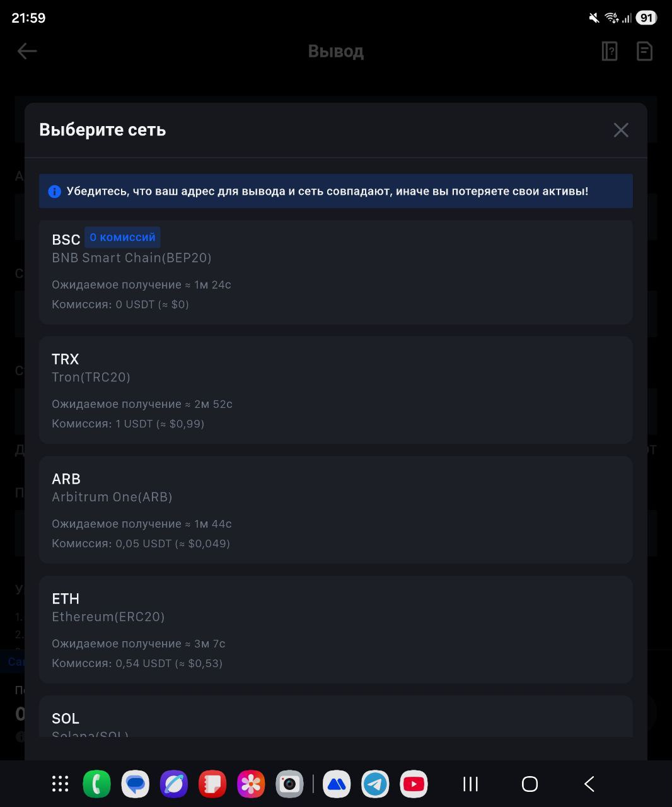Launch the Gallery flower icon
This screenshot has width=672, height=807.
[251, 784]
